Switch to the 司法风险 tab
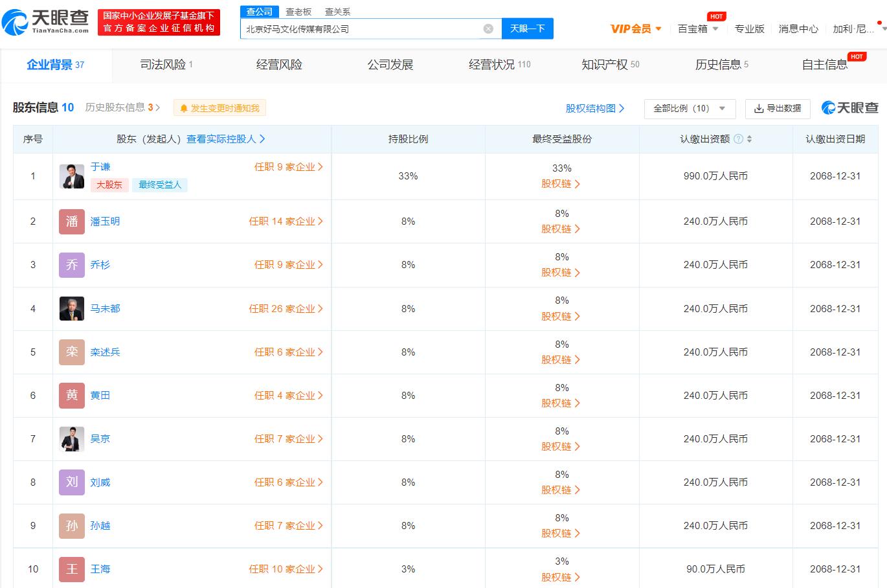This screenshot has width=887, height=588. (x=166, y=65)
